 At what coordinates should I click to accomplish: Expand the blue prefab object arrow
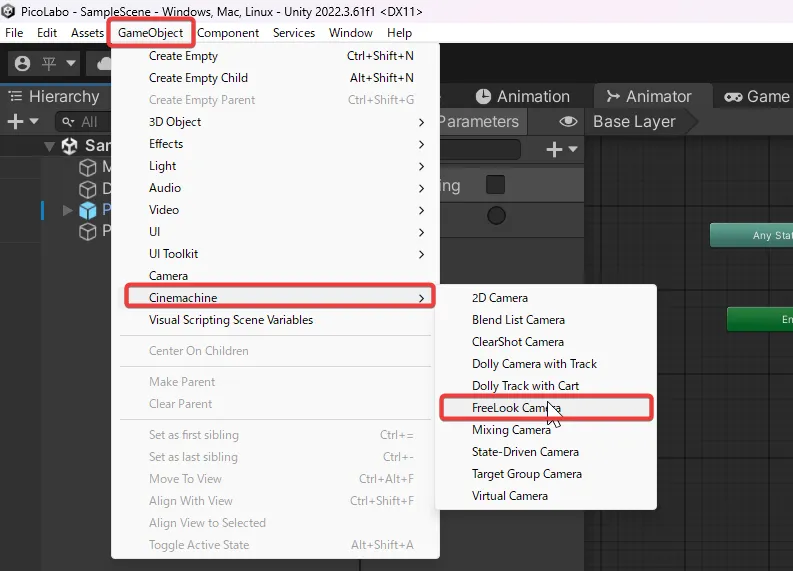pyautogui.click(x=67, y=210)
